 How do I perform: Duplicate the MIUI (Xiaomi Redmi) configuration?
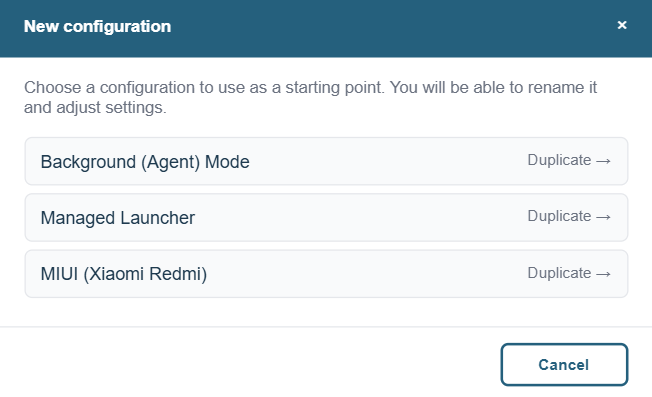click(568, 273)
